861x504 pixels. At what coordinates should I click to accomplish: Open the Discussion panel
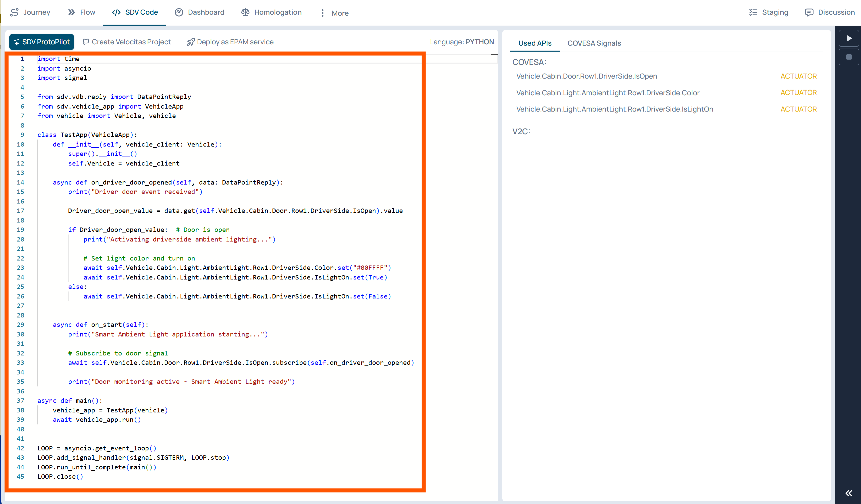[x=830, y=12]
